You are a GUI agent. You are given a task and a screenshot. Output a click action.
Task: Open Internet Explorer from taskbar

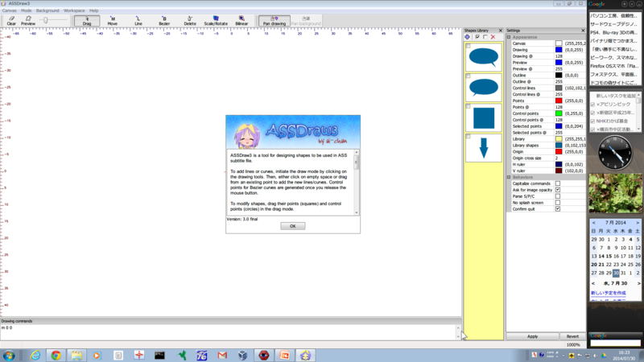pyautogui.click(x=35, y=356)
